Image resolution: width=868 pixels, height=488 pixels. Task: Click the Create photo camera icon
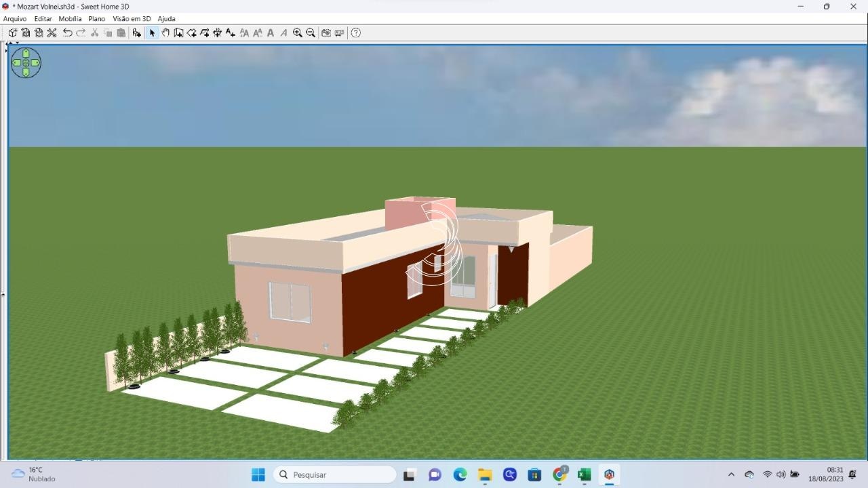coord(326,33)
